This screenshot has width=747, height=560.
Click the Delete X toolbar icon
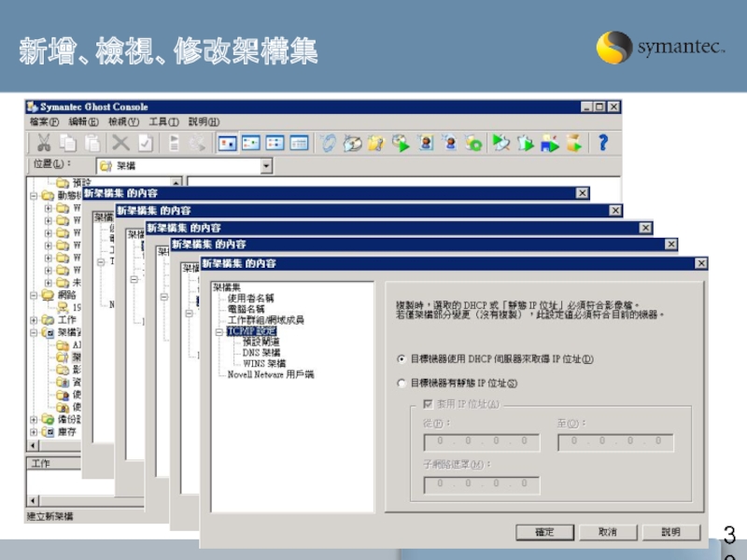click(x=120, y=143)
